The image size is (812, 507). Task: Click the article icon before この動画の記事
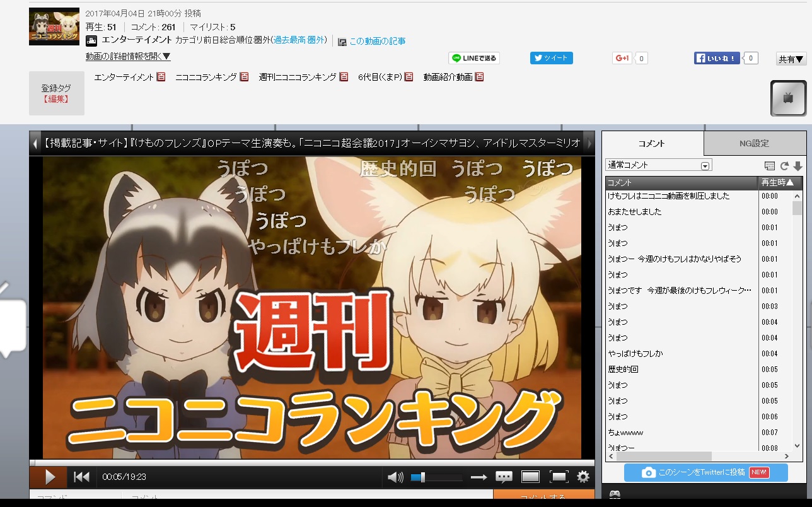click(x=342, y=42)
